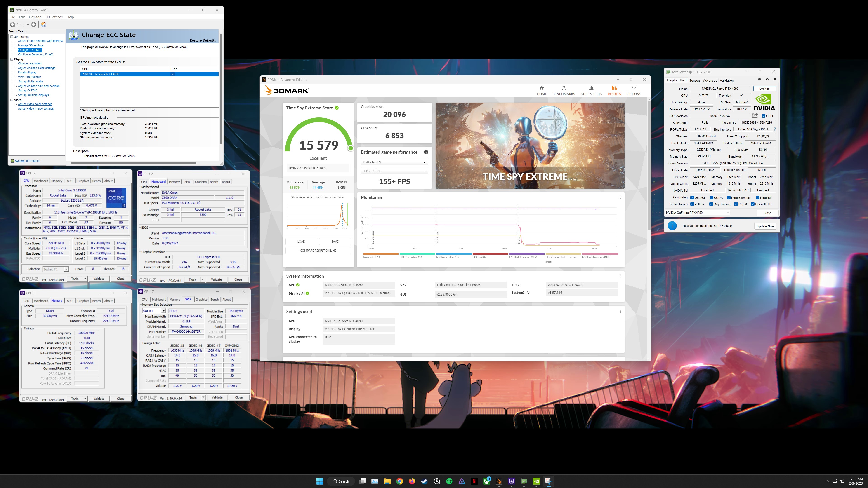The width and height of the screenshot is (868, 488).
Task: Open Google Chrome from the taskbar
Action: coord(399,481)
